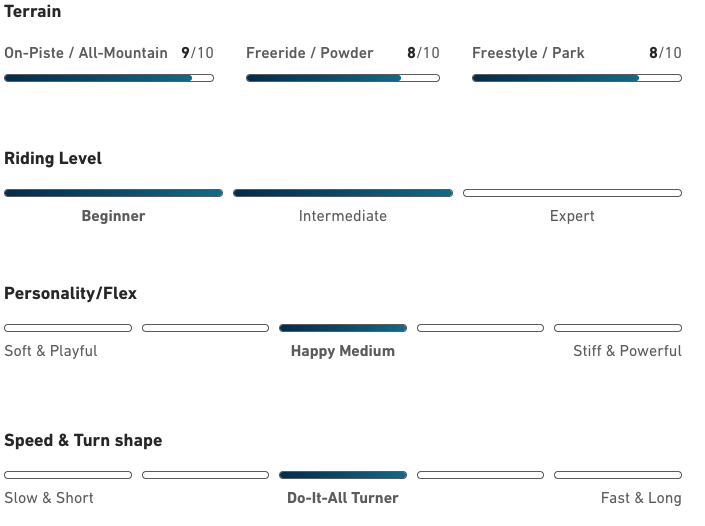
Task: Click the On-Piste / All-Mountain rating bar
Action: tap(109, 78)
